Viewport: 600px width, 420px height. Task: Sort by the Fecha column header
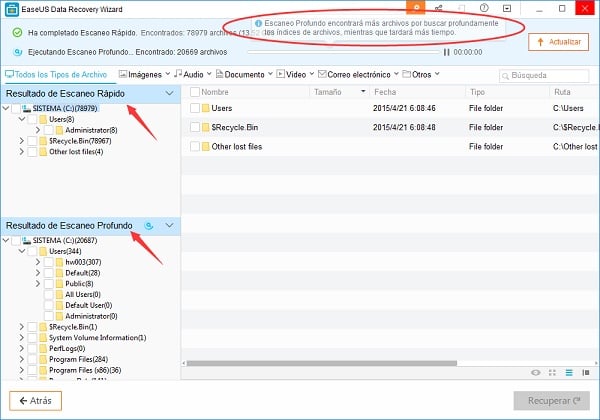(x=417, y=92)
